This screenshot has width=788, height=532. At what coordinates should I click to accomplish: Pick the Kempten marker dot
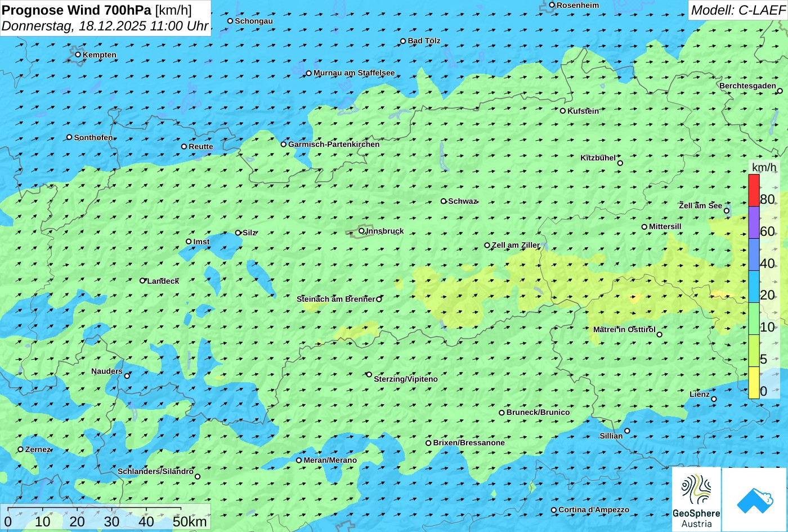pyautogui.click(x=78, y=55)
